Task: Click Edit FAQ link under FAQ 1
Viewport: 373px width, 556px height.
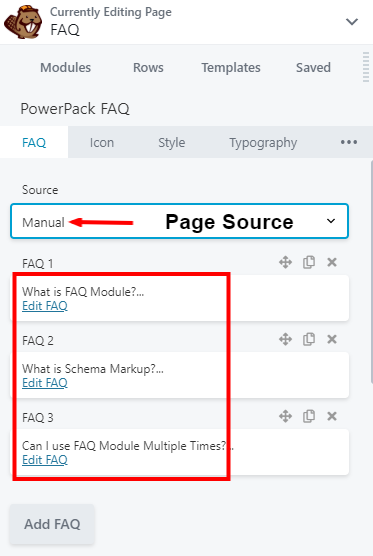Action: coord(45,306)
